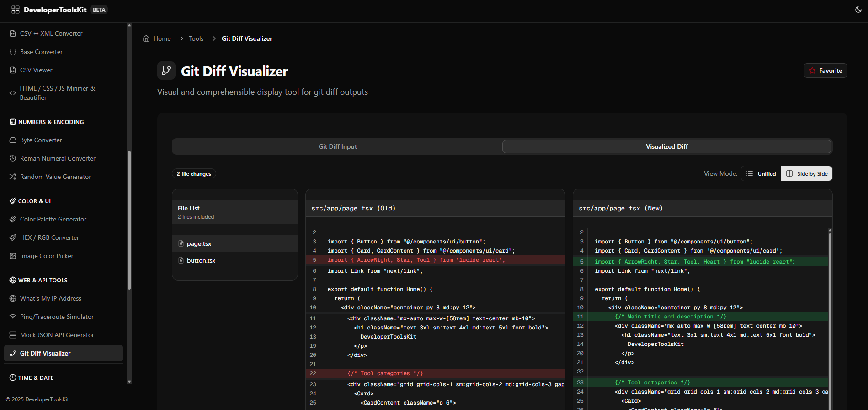
Task: Click the star icon on Favorite button
Action: (812, 70)
